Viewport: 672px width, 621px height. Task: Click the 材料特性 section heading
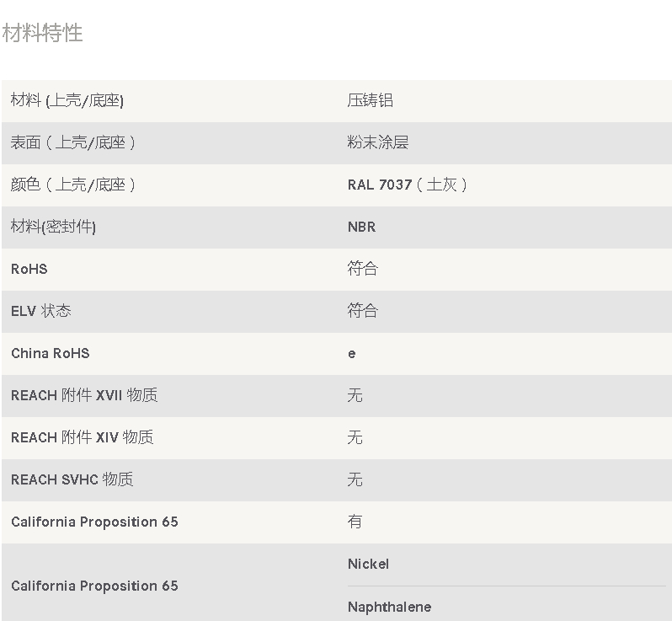tap(42, 33)
